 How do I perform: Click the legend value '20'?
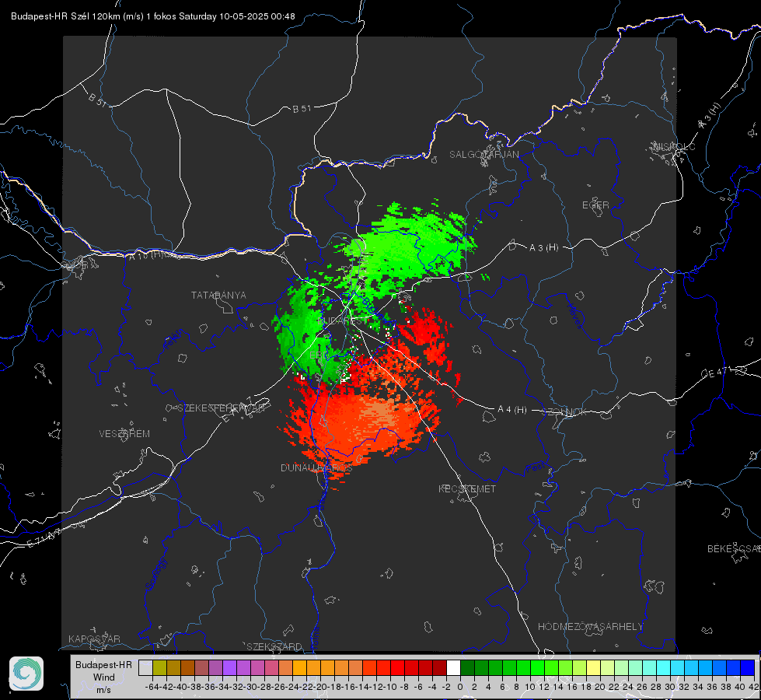[600, 687]
